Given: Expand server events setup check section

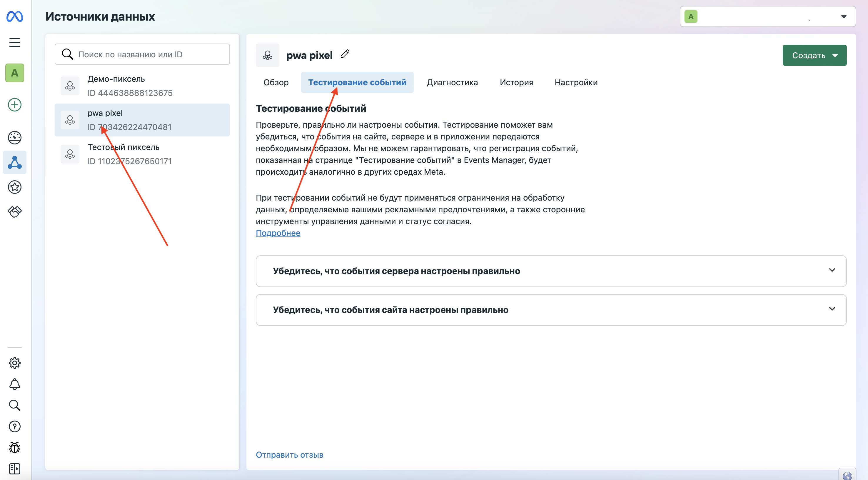Looking at the screenshot, I should pyautogui.click(x=551, y=271).
